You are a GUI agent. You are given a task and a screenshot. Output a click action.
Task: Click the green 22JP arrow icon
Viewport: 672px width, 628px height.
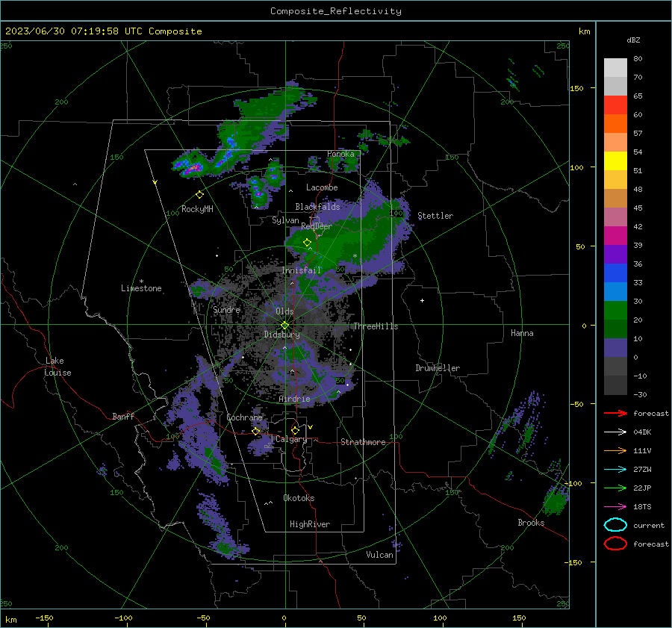click(x=615, y=488)
